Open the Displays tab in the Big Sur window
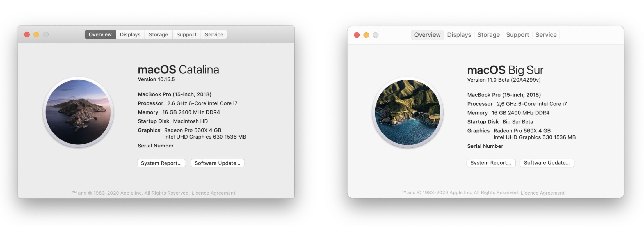This screenshot has height=226, width=644. 459,35
